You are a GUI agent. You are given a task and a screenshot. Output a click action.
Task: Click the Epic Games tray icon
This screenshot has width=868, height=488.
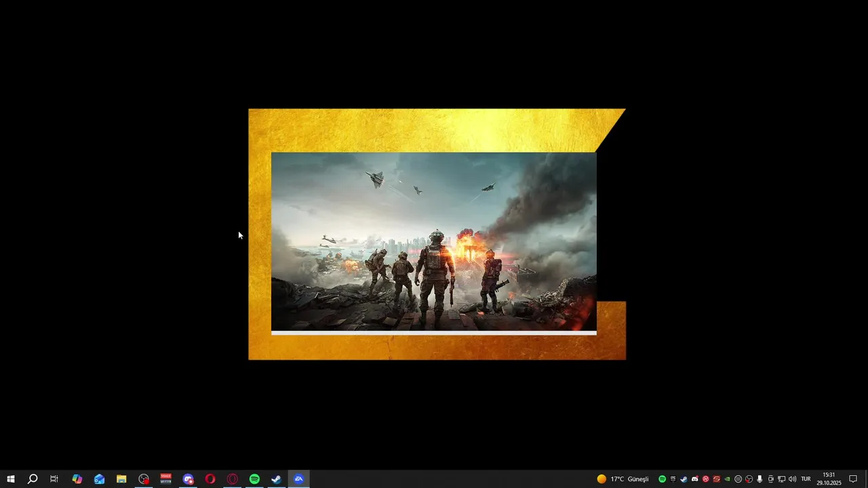click(673, 479)
